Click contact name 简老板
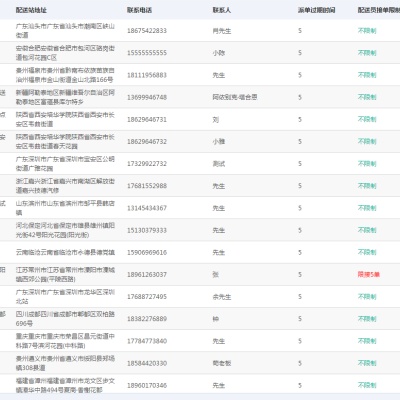 click(x=222, y=363)
